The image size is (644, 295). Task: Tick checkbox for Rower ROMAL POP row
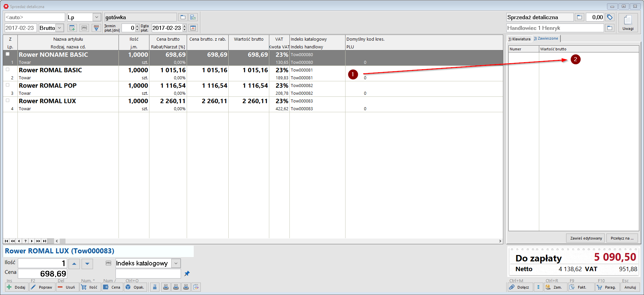coord(7,85)
